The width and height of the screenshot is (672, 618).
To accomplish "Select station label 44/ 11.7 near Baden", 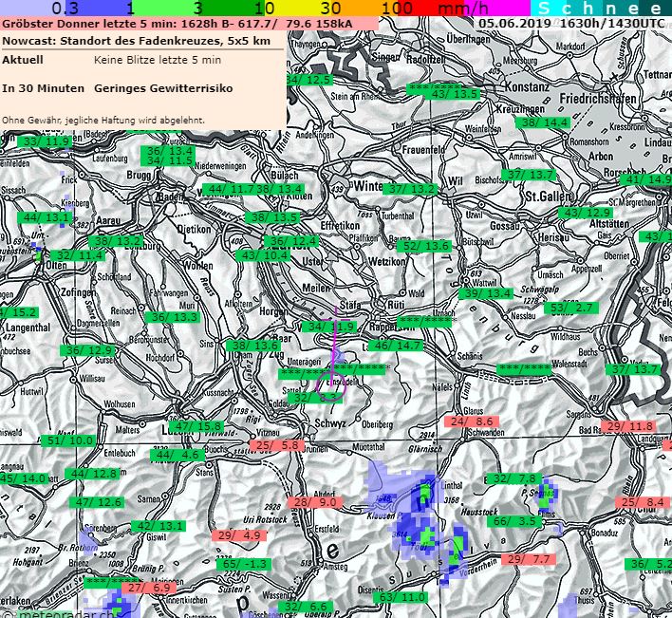I will pyautogui.click(x=229, y=189).
